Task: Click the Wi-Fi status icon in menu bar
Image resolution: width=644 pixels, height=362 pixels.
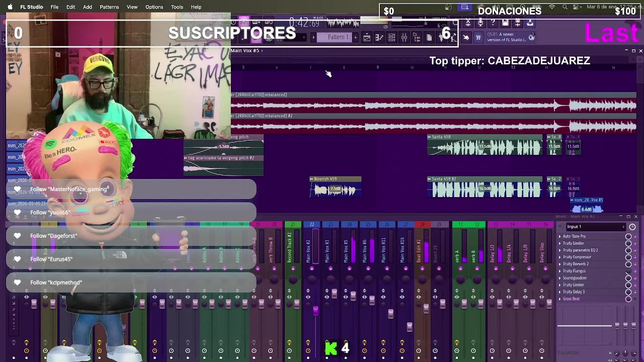Action: click(x=552, y=7)
